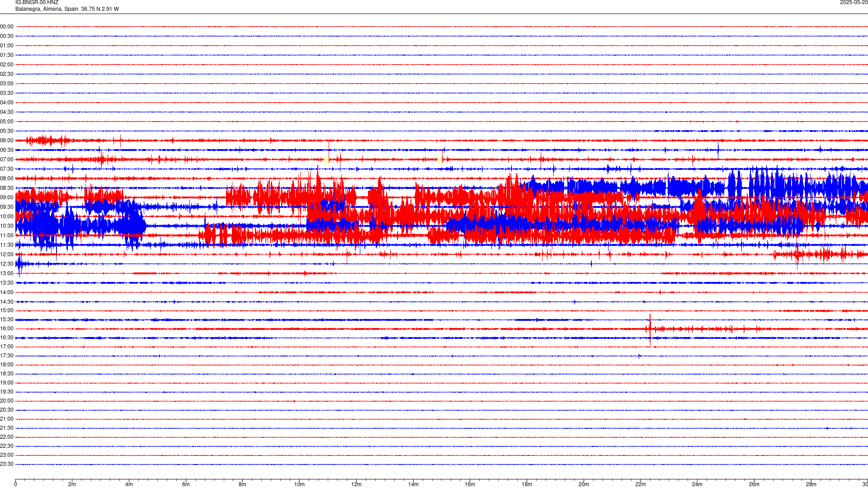Click the 4m tick on time axis

tap(129, 484)
